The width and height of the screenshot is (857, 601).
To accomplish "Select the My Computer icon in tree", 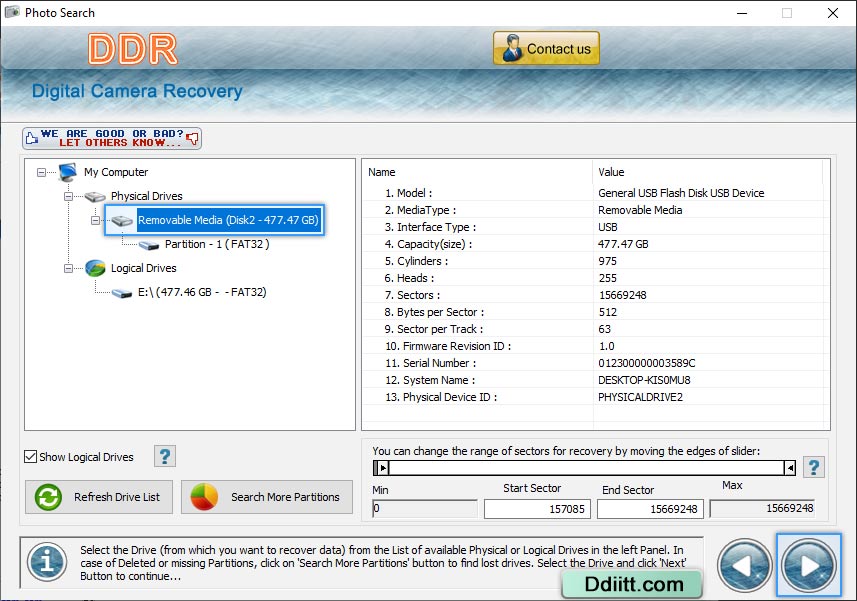I will pyautogui.click(x=68, y=172).
